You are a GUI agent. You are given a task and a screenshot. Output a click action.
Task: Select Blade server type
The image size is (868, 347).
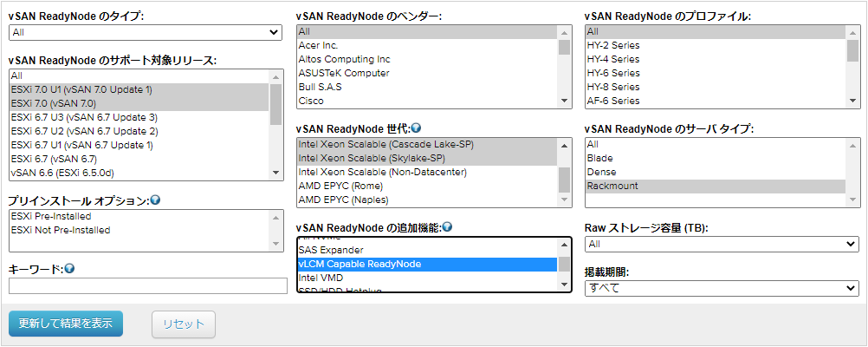716,158
